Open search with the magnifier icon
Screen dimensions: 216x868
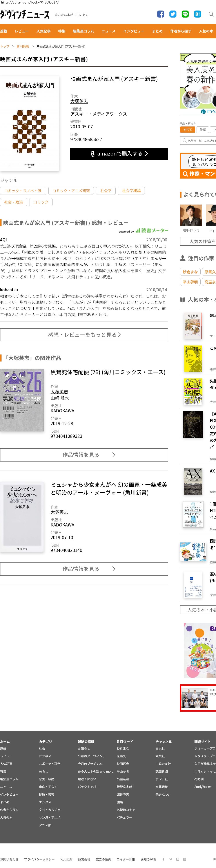[x=211, y=14]
